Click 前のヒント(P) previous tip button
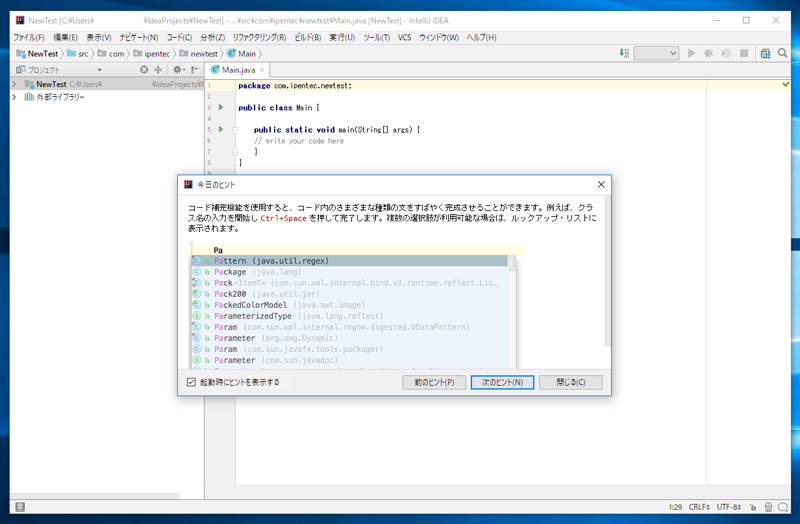 (434, 382)
